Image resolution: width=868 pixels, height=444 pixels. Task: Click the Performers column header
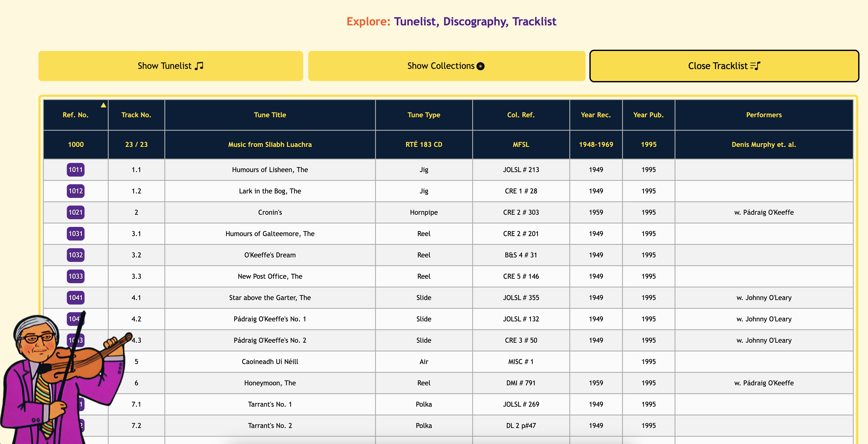(764, 115)
